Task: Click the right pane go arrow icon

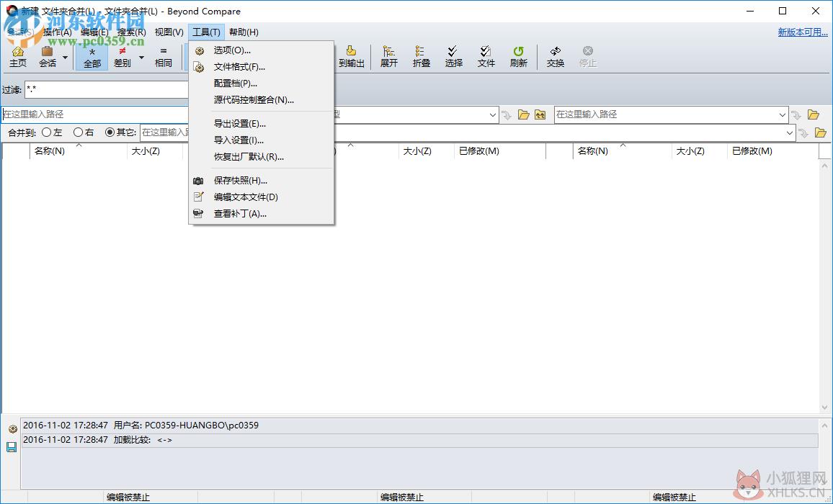Action: coord(796,114)
